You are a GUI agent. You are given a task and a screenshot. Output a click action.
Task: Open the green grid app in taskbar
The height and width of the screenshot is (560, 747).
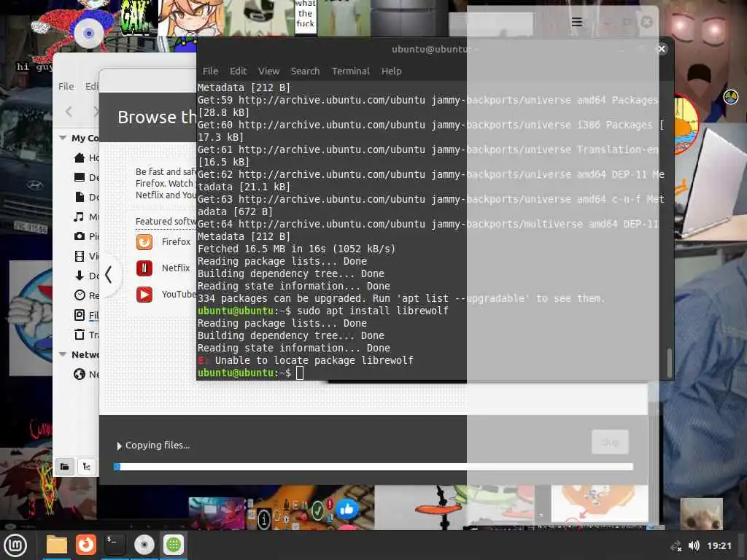(174, 545)
